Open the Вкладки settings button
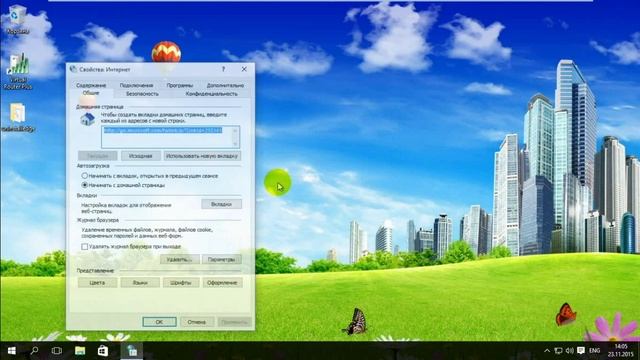640x360 pixels. (x=221, y=204)
